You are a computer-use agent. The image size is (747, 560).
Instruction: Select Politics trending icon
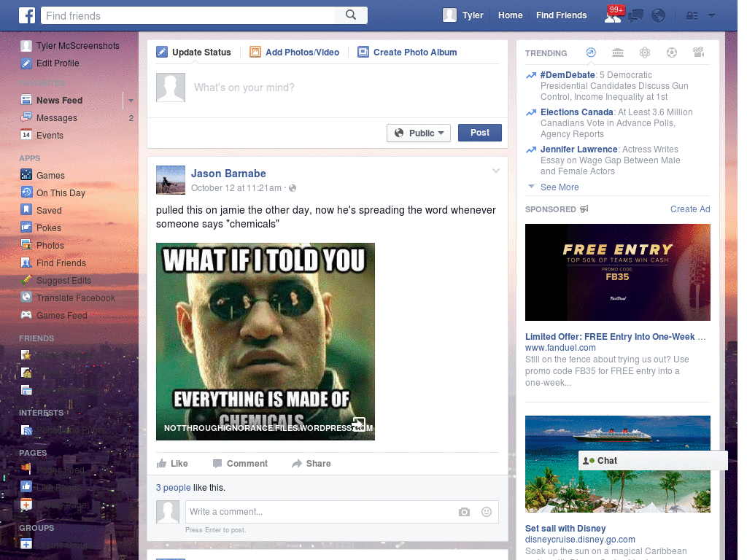[618, 52]
